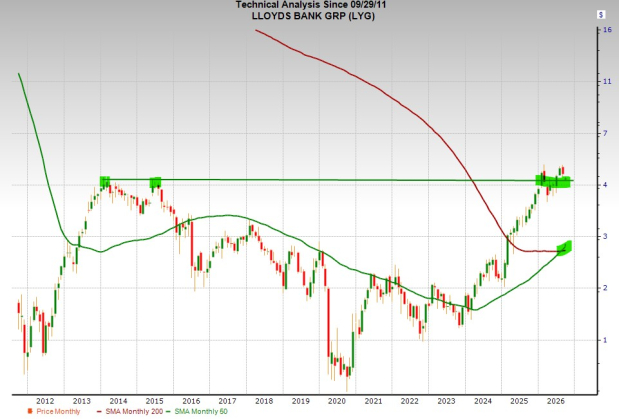This screenshot has width=619, height=419.
Task: Click the 2013 x-axis year label
Action: pyautogui.click(x=81, y=401)
